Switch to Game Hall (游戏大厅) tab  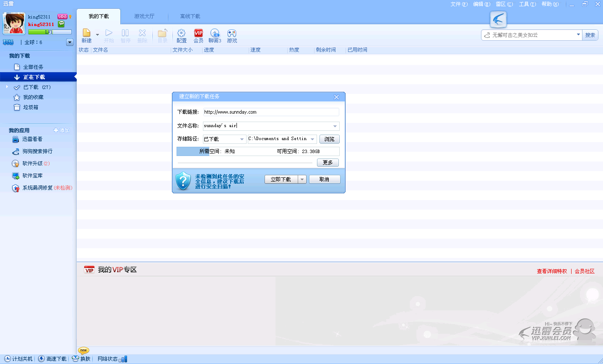pos(144,16)
